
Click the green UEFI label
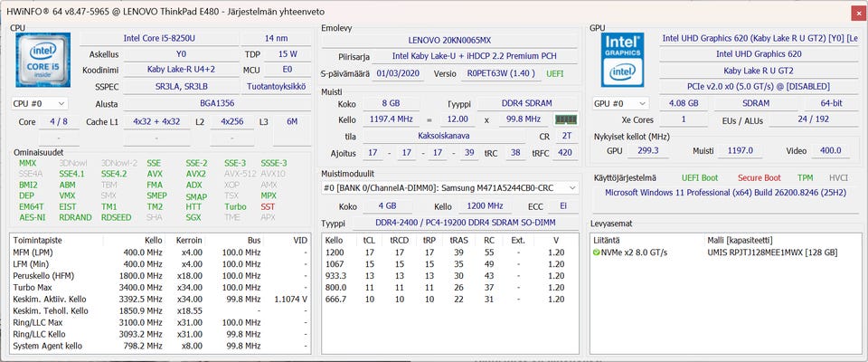click(x=555, y=73)
